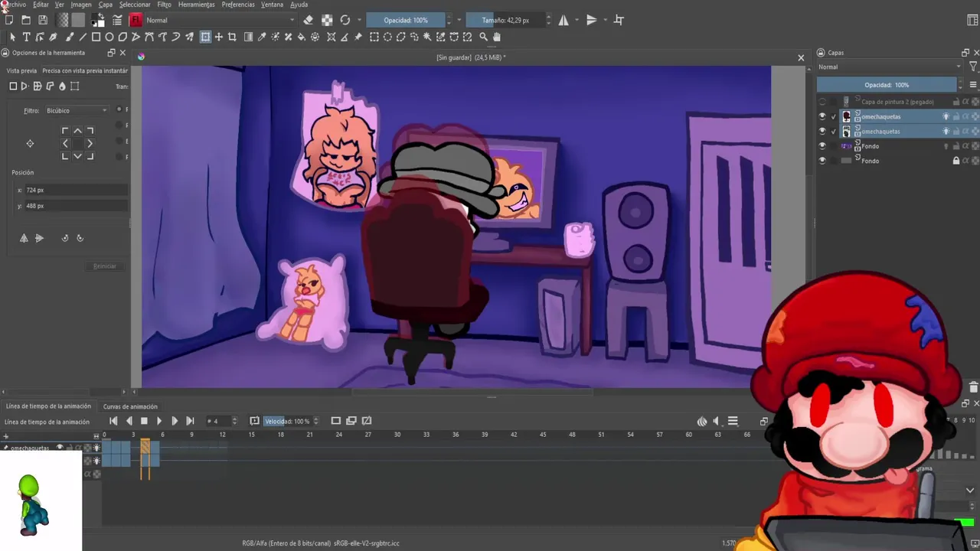Switch to Curvas de animación tab

(130, 406)
